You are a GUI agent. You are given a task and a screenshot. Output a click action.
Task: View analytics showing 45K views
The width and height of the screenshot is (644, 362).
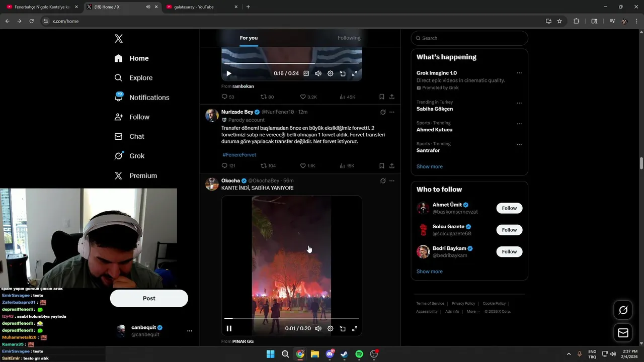[x=347, y=97]
